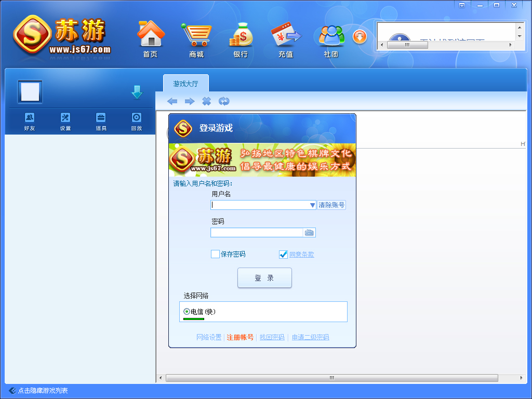The image size is (532, 399).
Task: Open the 银行 money bag icon
Action: (x=241, y=34)
